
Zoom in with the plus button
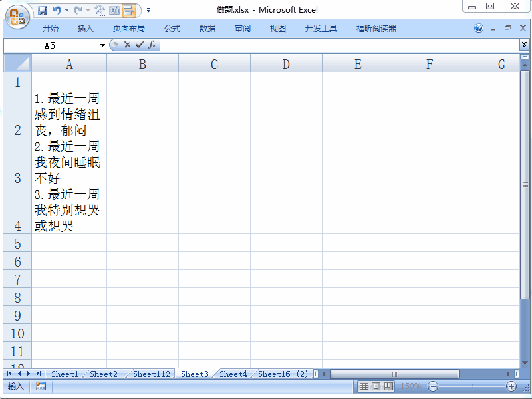[511, 386]
